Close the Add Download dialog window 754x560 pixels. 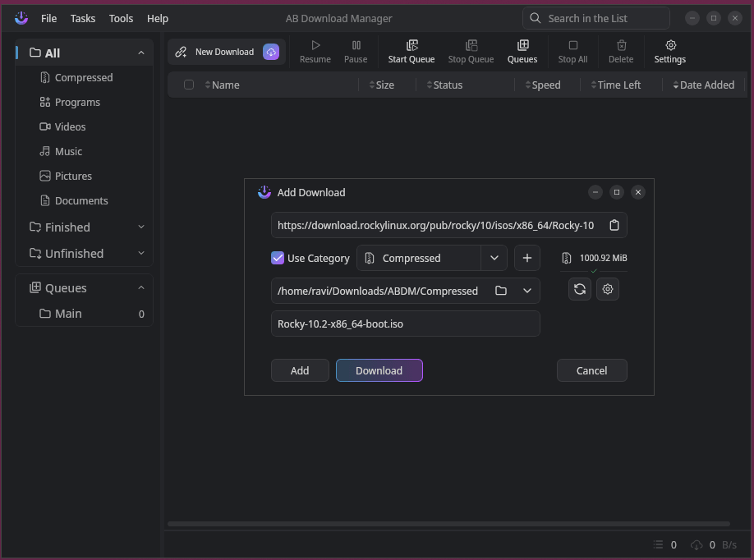pos(637,192)
